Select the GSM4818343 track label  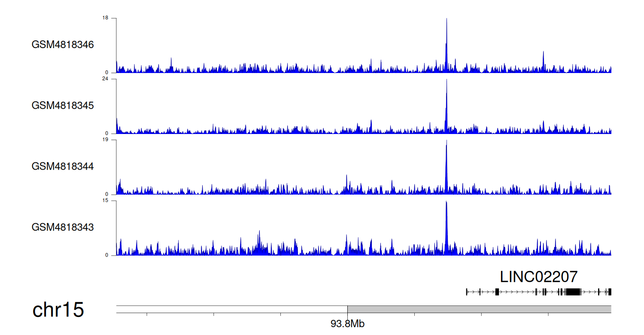(63, 227)
